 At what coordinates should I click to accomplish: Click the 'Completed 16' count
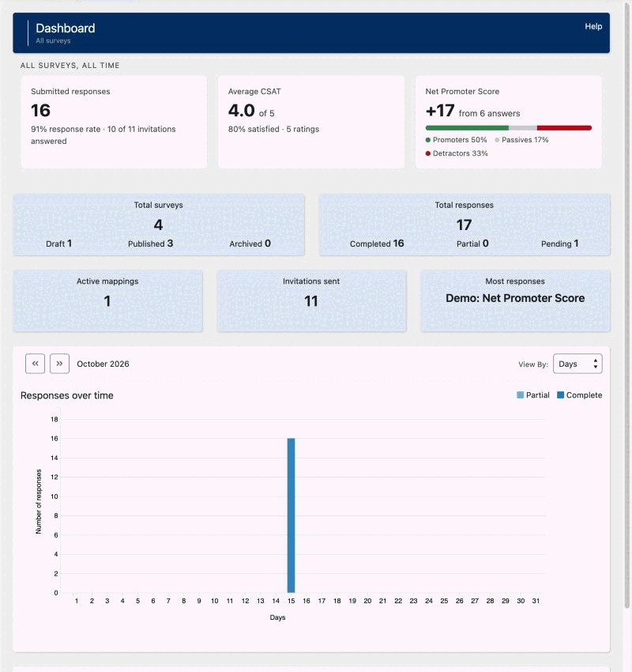pos(377,244)
